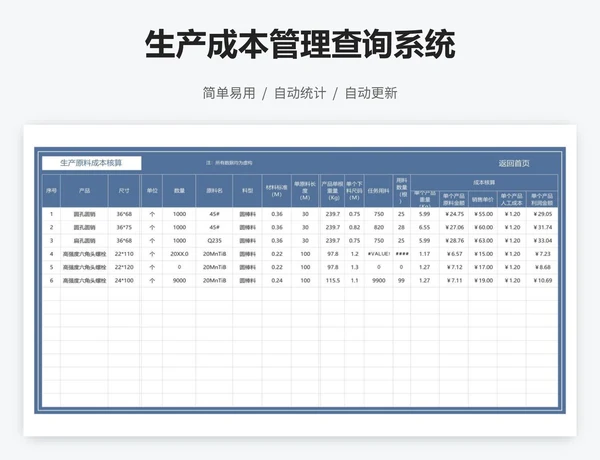Click the 返回首页 button

pyautogui.click(x=514, y=163)
